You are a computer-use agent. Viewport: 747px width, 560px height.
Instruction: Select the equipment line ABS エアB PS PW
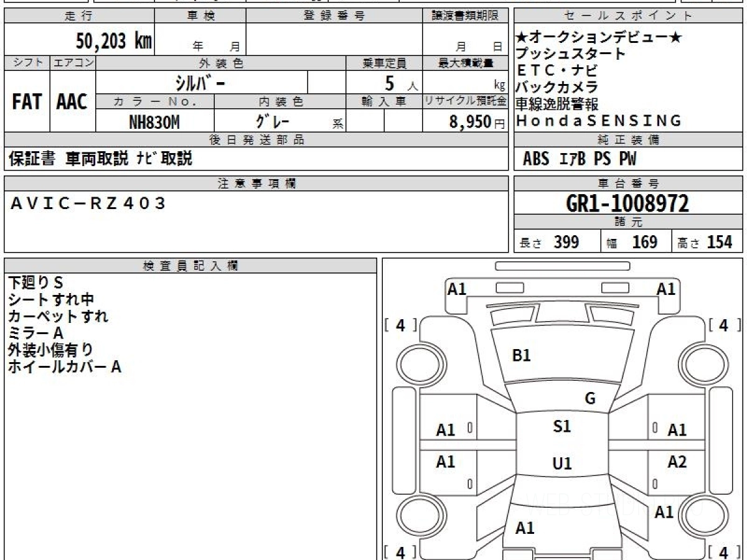coord(580,159)
